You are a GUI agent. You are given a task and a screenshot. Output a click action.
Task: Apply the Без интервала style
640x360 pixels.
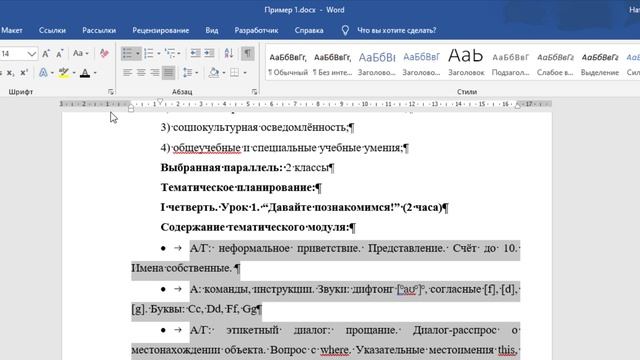tap(333, 63)
